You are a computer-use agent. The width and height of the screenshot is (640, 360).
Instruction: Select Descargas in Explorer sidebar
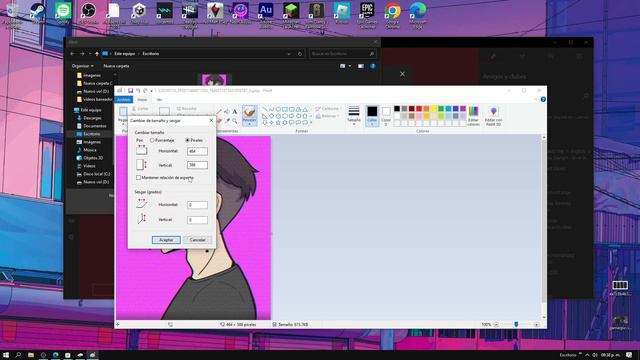(92, 118)
